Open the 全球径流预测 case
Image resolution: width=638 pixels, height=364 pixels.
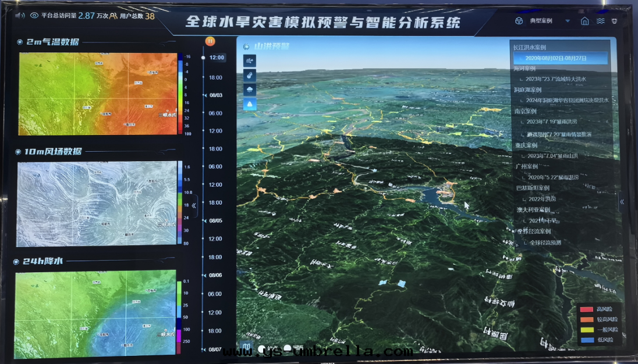pyautogui.click(x=545, y=242)
